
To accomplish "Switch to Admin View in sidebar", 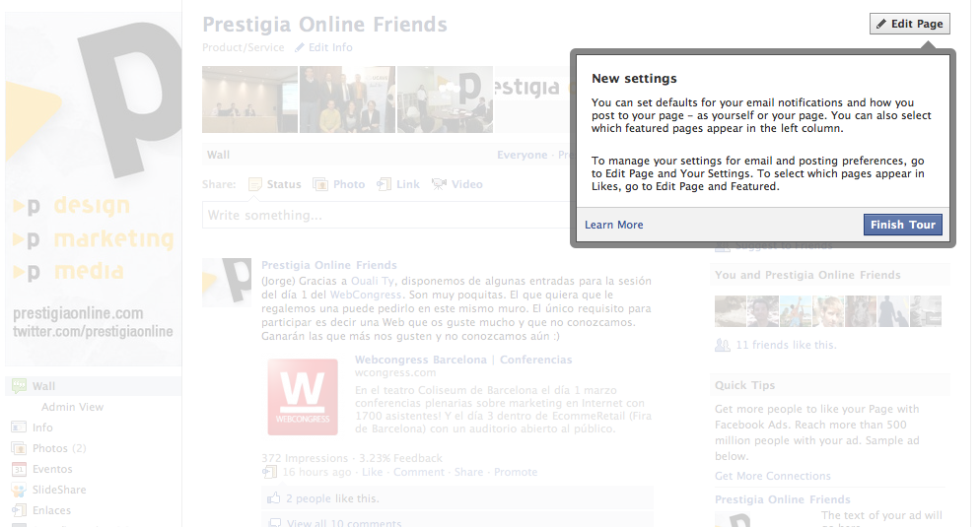I will [73, 407].
